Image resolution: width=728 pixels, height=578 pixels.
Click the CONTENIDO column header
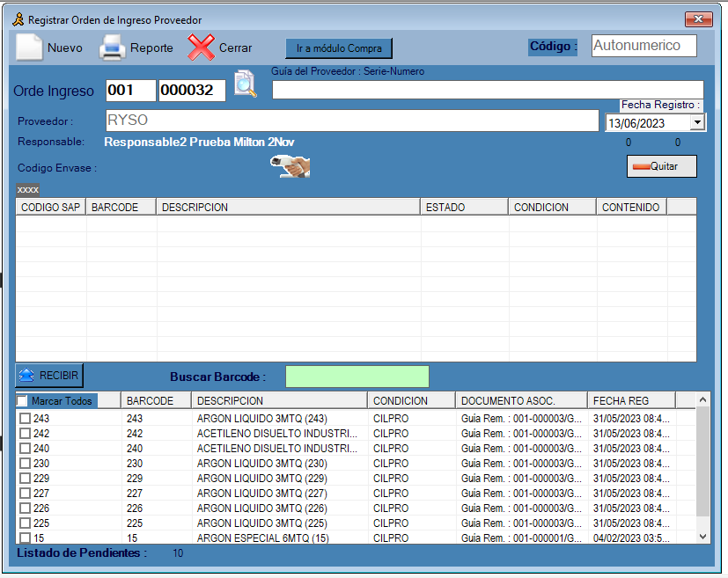(631, 208)
